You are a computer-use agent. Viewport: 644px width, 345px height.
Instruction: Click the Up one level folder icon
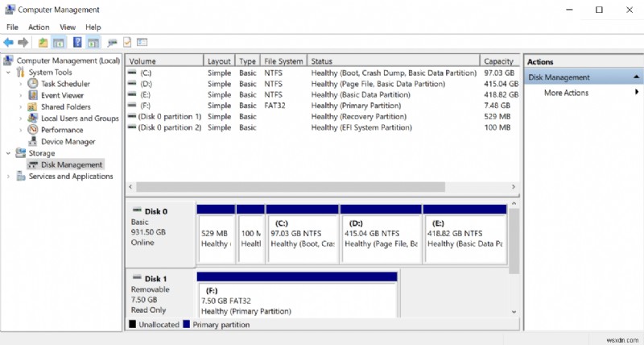coord(43,42)
